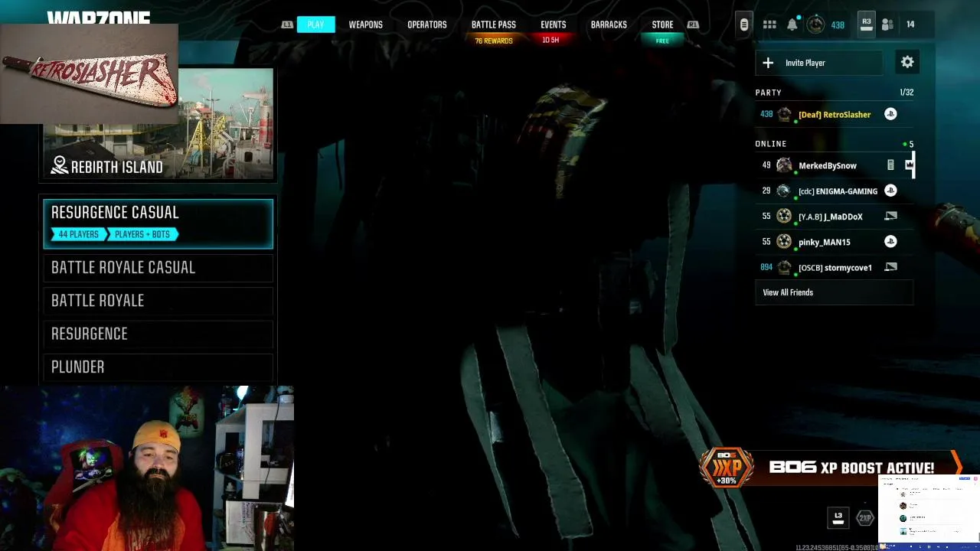Click pinky_MAN15's PlayStation icon

[x=890, y=242]
